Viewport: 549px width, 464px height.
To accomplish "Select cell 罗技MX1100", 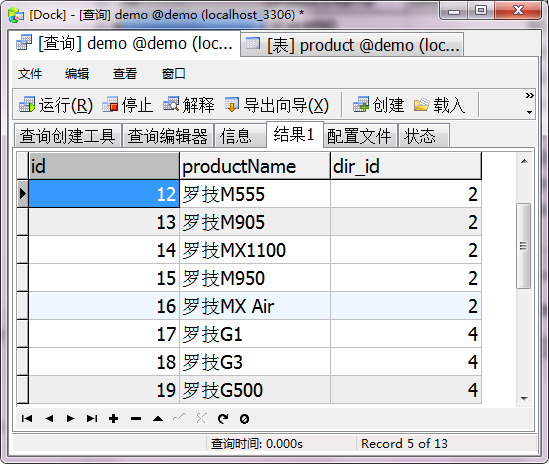I will [255, 250].
